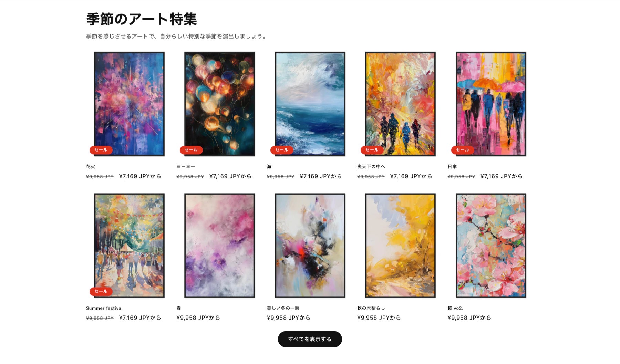620x364 pixels.
Task: Click the Summer festival title link
Action: [x=104, y=308]
